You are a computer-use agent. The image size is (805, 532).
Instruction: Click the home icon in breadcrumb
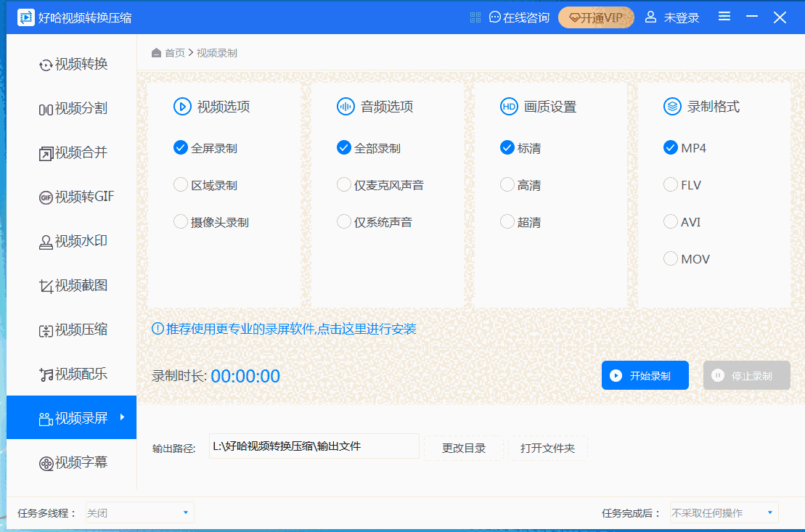tap(156, 53)
